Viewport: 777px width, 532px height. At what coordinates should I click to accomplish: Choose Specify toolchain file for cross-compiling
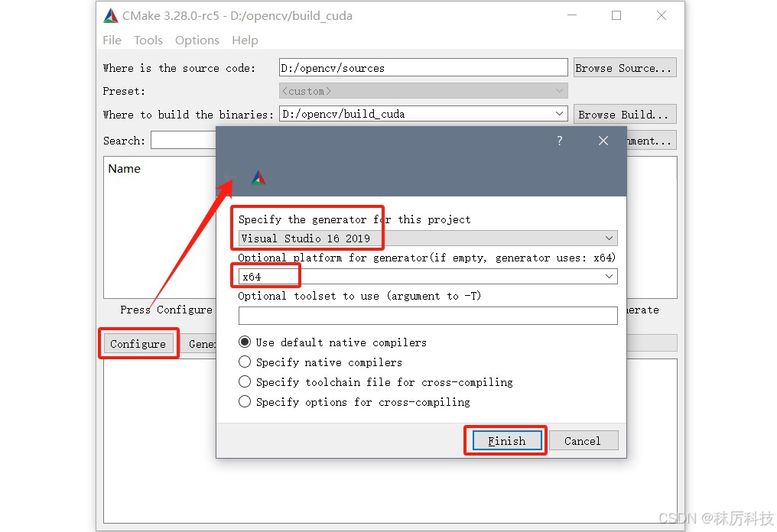(x=375, y=382)
